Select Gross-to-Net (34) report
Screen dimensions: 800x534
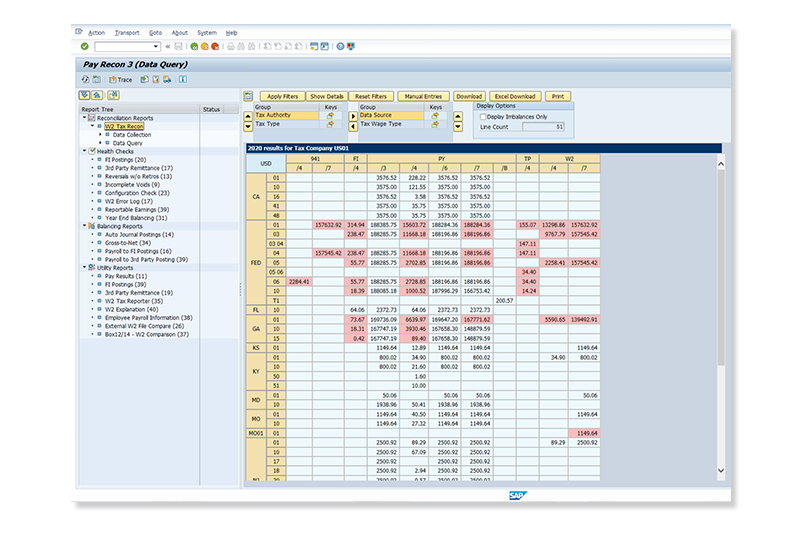pos(128,243)
